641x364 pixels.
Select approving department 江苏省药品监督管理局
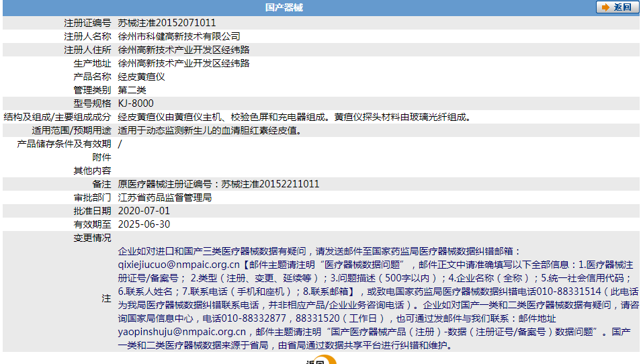[x=165, y=197]
